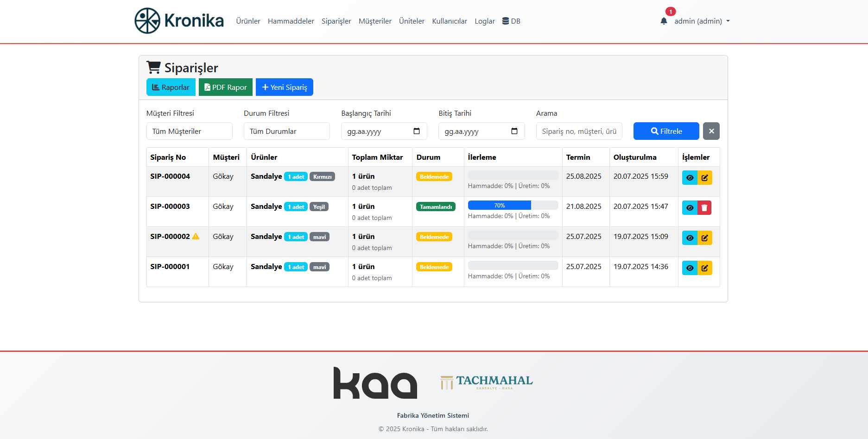Delete order SIP-000003 with trash icon
Screen dimensions: 868x439
704,208
